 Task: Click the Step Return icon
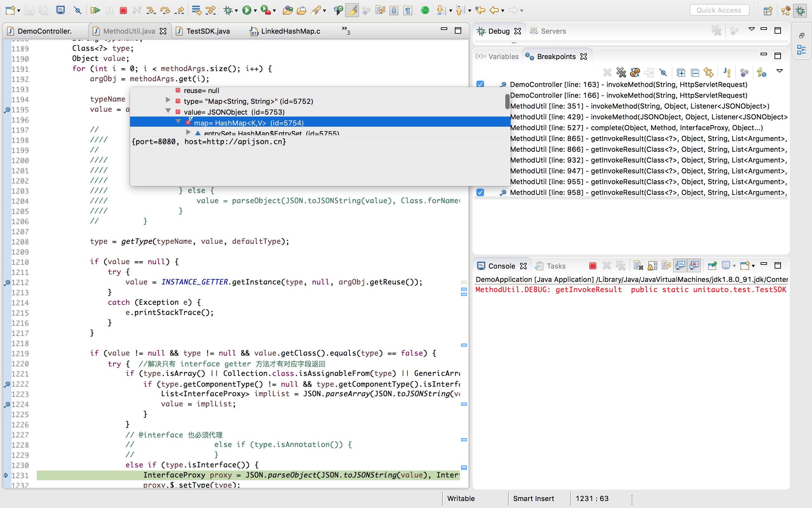(x=180, y=10)
